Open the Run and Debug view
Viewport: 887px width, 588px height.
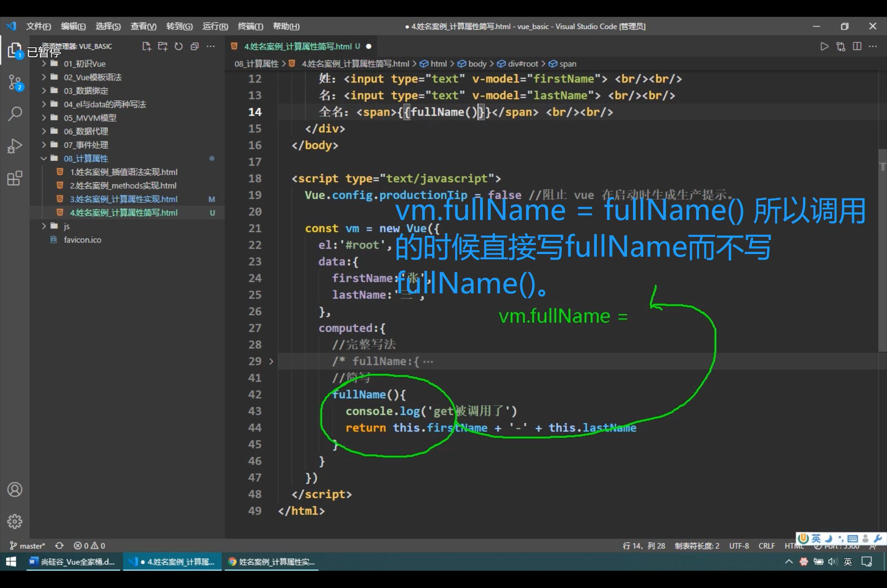tap(15, 146)
